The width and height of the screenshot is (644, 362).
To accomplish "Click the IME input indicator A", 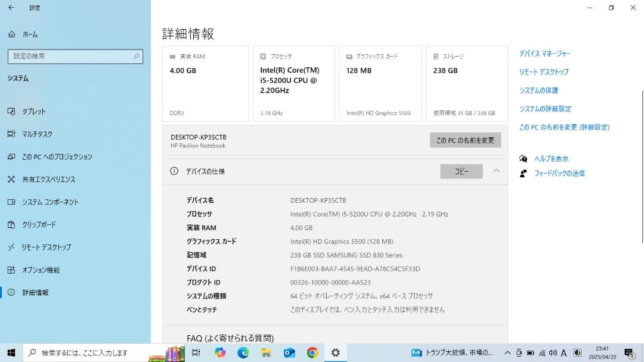I will click(x=563, y=352).
